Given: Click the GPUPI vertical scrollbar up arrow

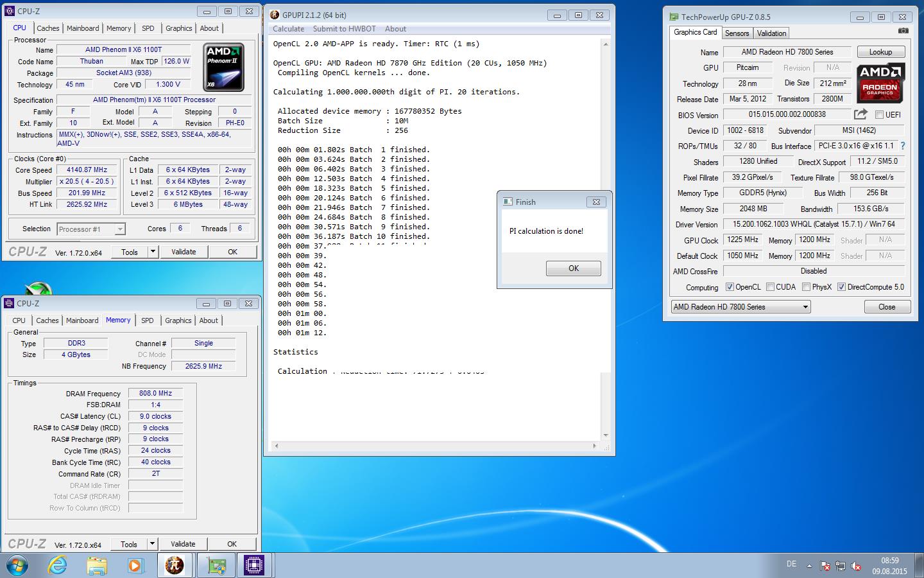Looking at the screenshot, I should 605,44.
